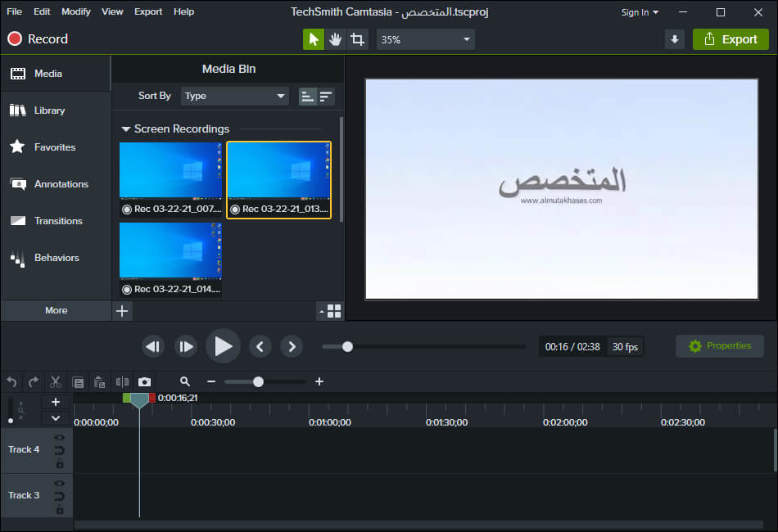
Task: Click the 30 fps indicator
Action: [x=625, y=346]
